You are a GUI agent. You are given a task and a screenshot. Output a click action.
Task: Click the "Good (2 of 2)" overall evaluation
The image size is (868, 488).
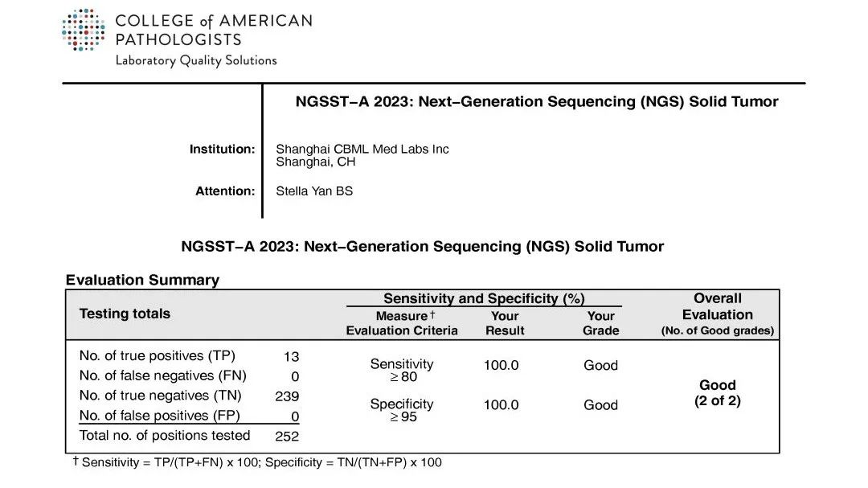717,392
